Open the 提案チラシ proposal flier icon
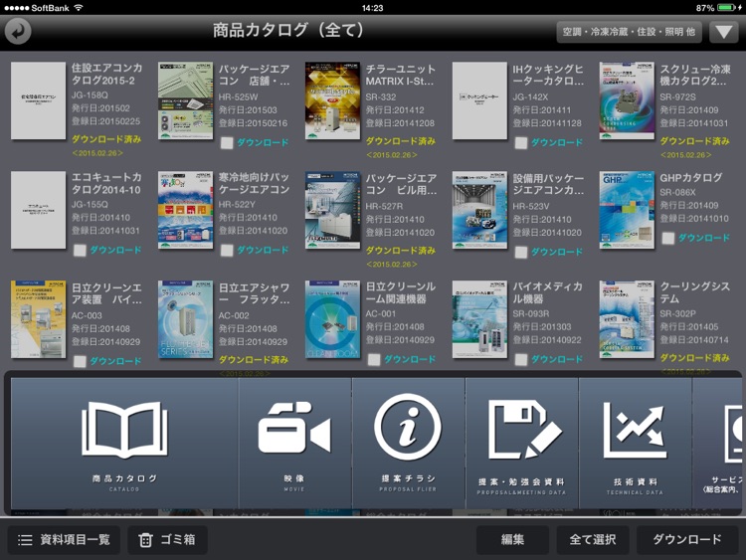This screenshot has height=560, width=746. pyautogui.click(x=408, y=443)
